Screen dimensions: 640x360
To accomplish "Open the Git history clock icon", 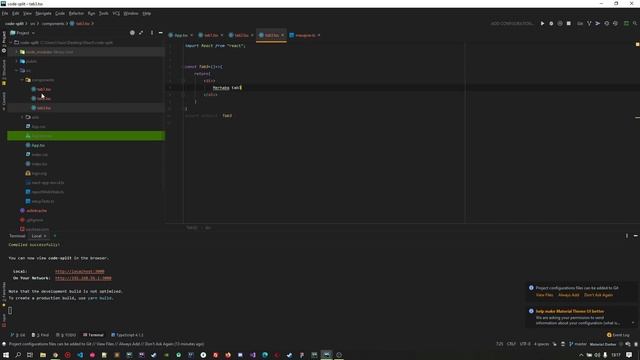I will click(607, 24).
